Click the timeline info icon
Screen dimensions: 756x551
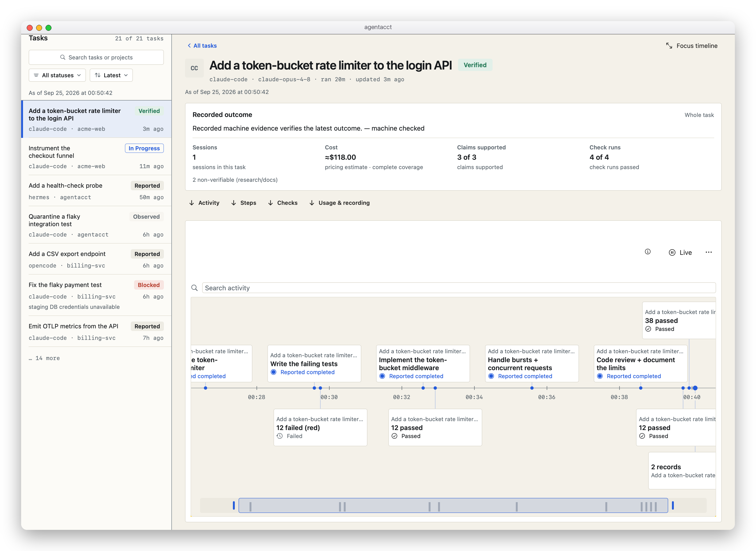(x=647, y=252)
